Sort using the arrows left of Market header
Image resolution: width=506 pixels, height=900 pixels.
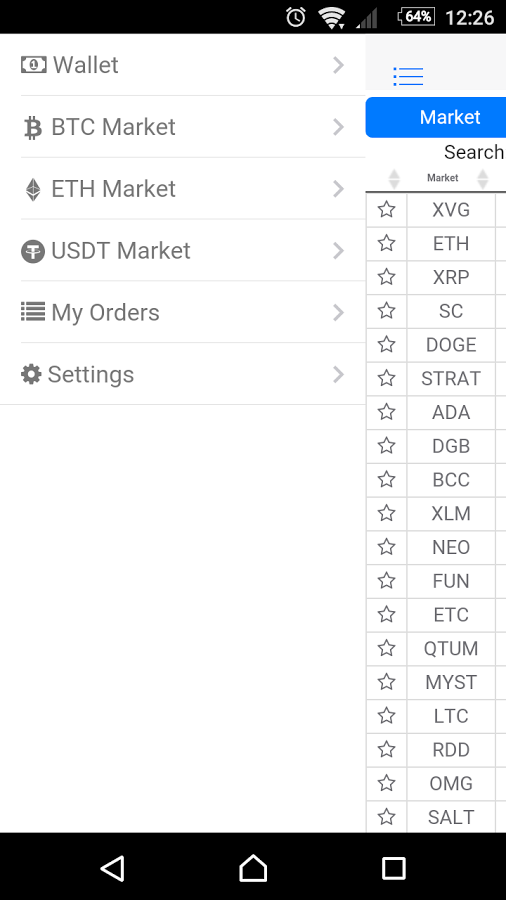click(x=394, y=179)
